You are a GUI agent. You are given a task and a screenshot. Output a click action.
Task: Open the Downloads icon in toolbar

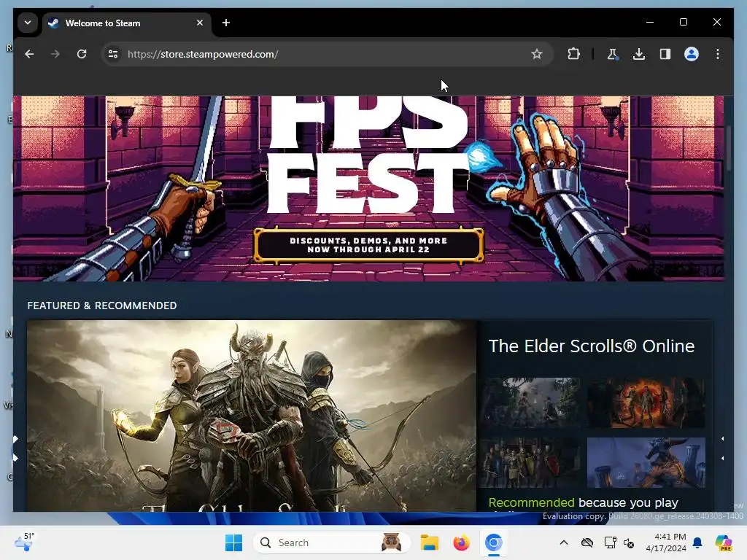pyautogui.click(x=639, y=54)
